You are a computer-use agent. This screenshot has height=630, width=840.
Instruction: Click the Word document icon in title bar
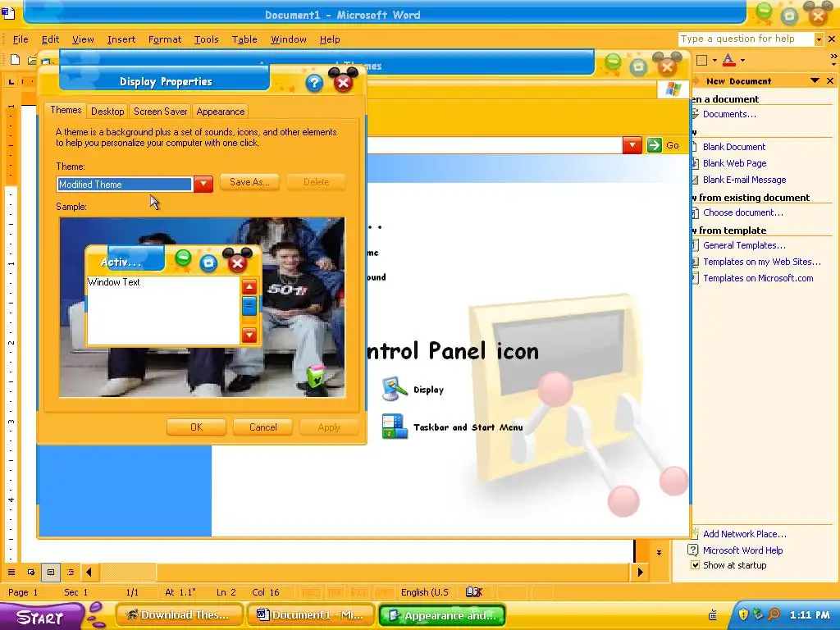coord(8,13)
